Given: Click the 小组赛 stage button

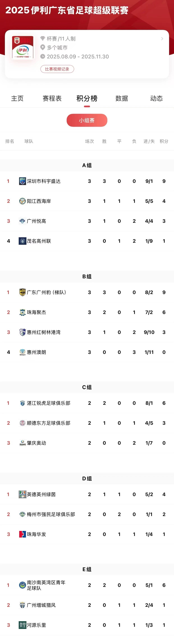Looking at the screenshot, I should [x=87, y=120].
